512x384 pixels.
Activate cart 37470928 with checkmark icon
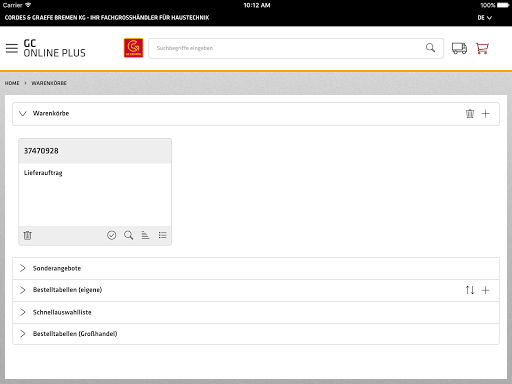pos(112,235)
